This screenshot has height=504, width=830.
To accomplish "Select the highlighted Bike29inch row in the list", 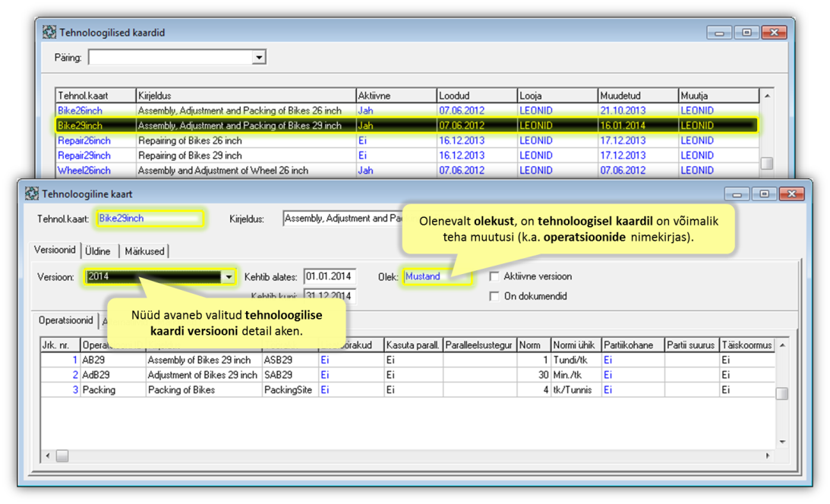I will click(406, 125).
